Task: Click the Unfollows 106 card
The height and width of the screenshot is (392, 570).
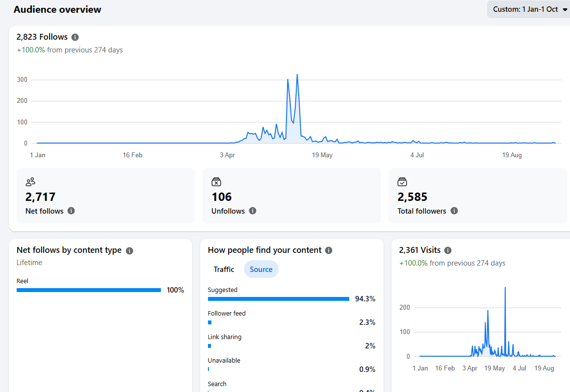Action: pyautogui.click(x=291, y=196)
